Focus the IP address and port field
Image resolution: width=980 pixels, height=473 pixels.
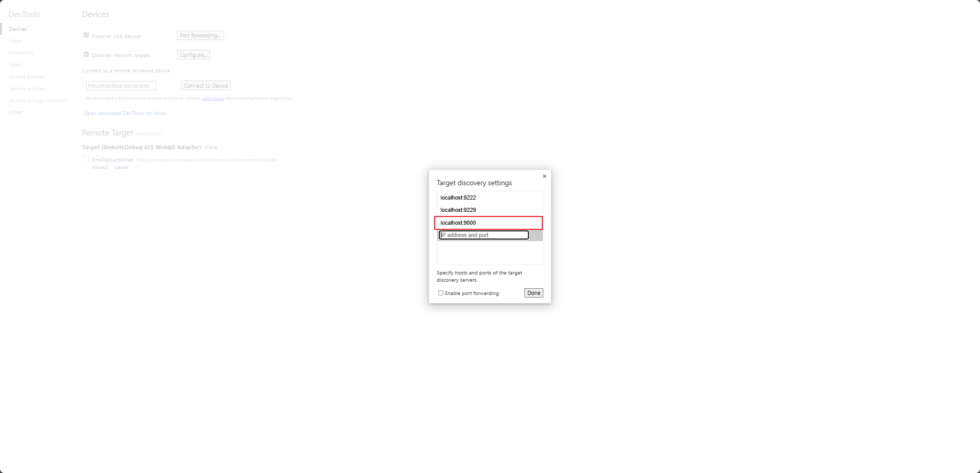484,235
